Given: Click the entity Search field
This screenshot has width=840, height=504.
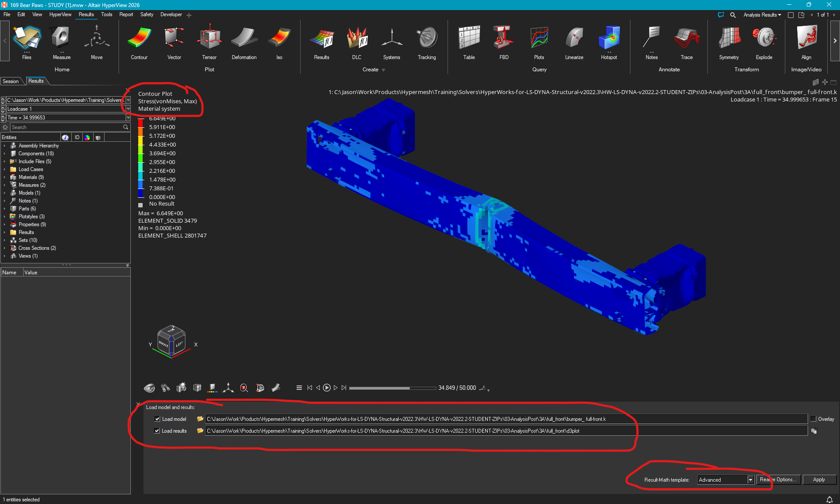Looking at the screenshot, I should (x=66, y=127).
